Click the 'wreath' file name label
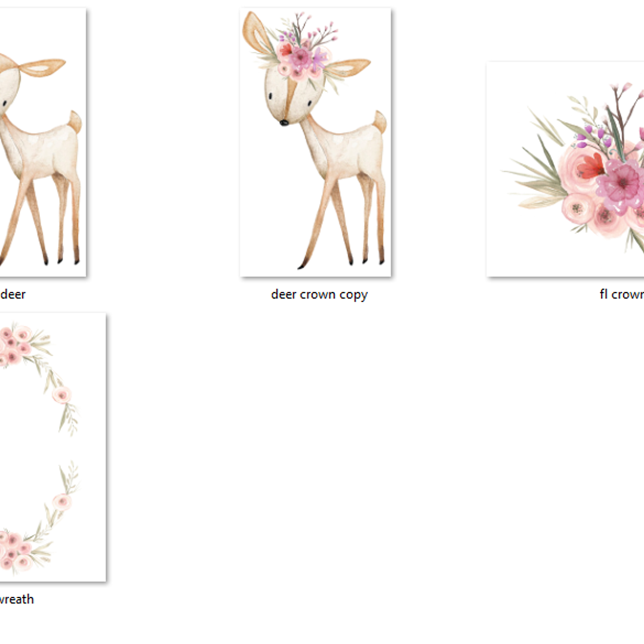Screen dimensions: 644x644 click(x=17, y=599)
